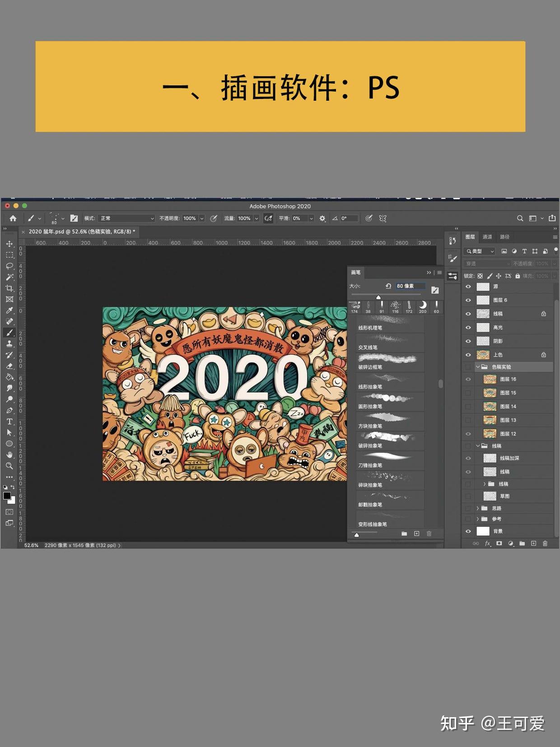Select the Pen tool

(9, 410)
